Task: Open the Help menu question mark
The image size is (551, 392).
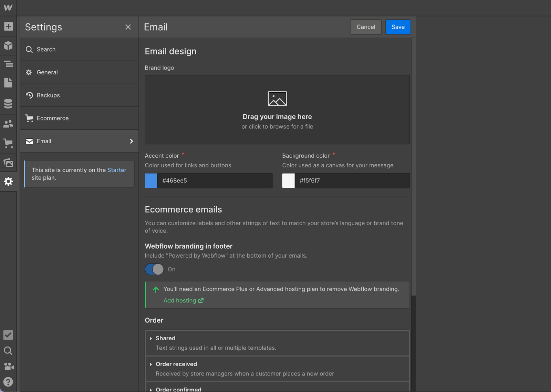Action: [8, 382]
